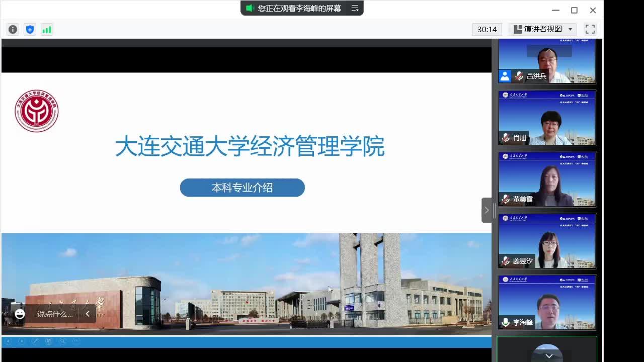Open the emoji reaction smiley
644x362 pixels.
pos(20,314)
